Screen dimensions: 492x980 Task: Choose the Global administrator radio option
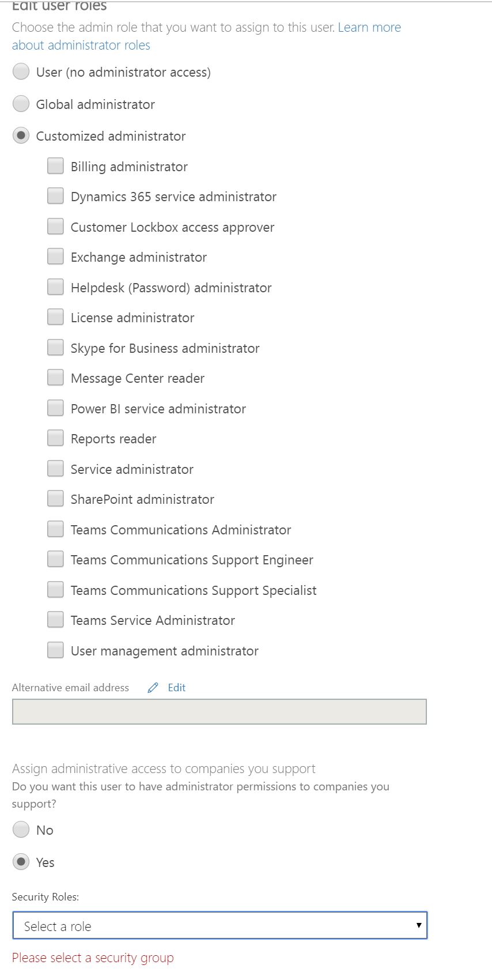[x=21, y=104]
